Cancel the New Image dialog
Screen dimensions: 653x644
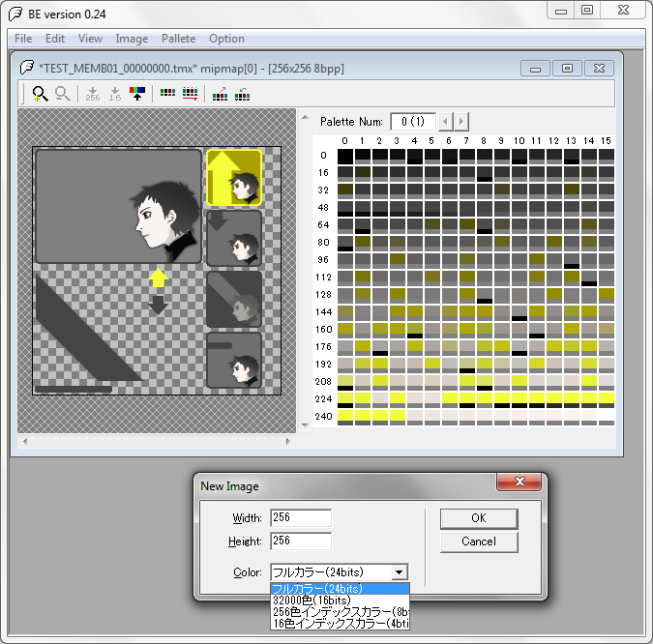click(x=479, y=542)
